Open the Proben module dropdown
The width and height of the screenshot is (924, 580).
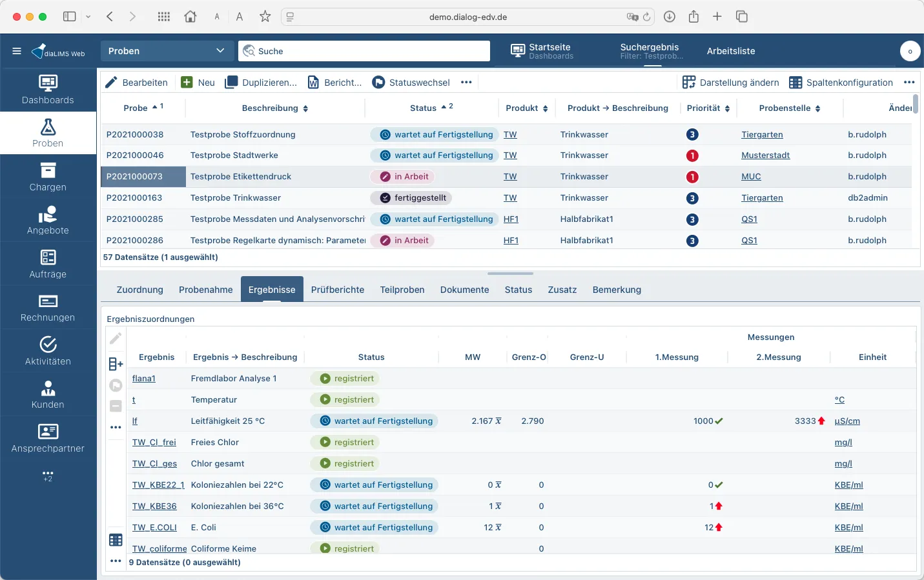[167, 51]
